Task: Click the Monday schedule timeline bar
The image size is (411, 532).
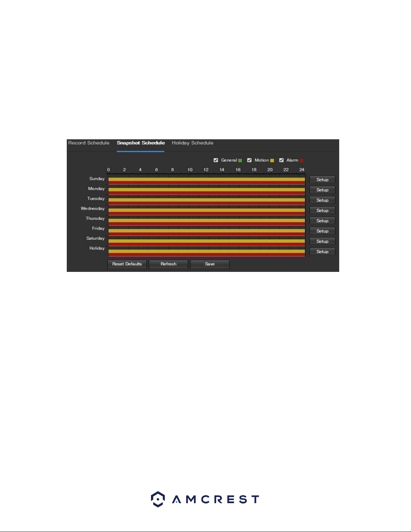Action: 206,190
